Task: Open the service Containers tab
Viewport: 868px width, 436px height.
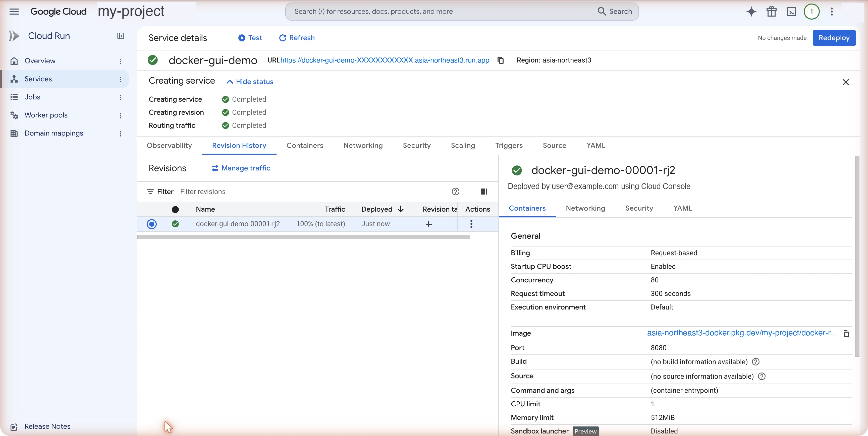Action: tap(305, 145)
